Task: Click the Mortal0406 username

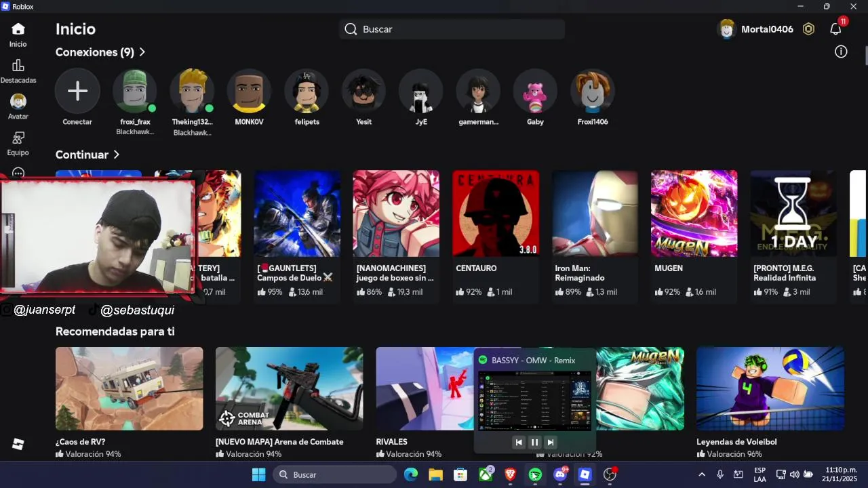Action: [x=767, y=29]
